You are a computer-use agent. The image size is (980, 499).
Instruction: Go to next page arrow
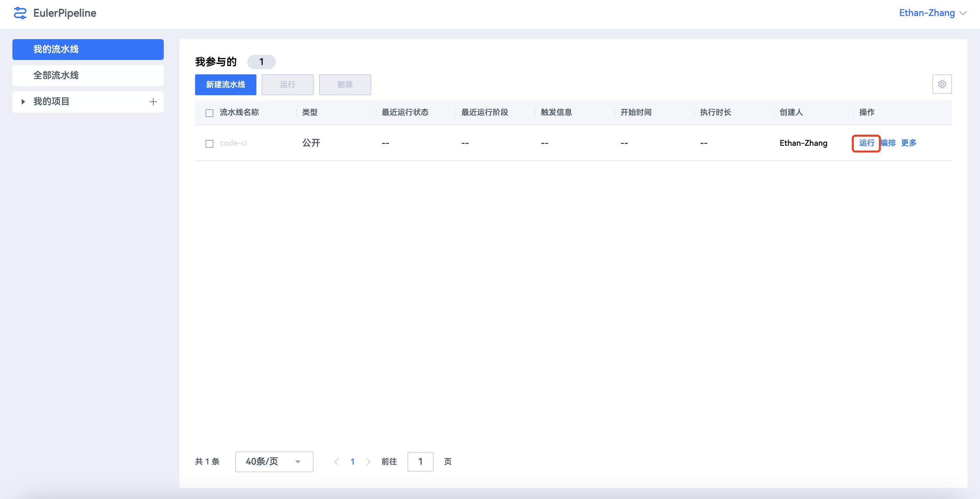pos(368,461)
